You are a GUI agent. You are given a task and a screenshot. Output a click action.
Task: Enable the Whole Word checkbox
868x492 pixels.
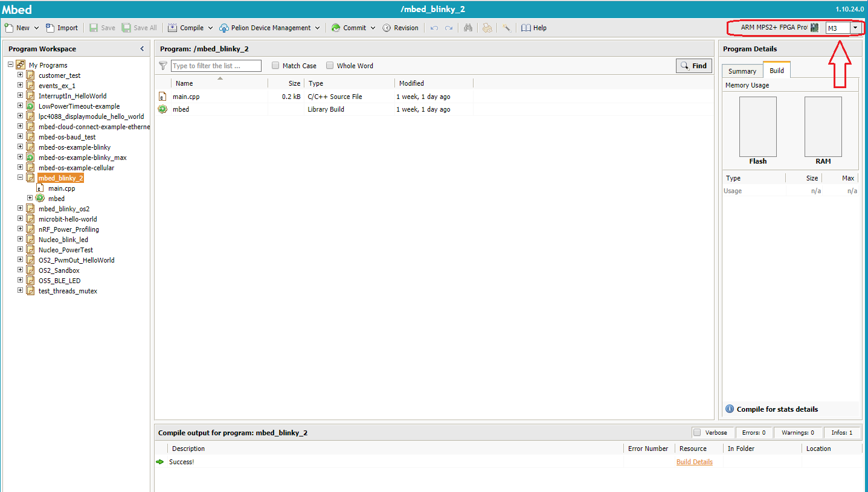(330, 66)
